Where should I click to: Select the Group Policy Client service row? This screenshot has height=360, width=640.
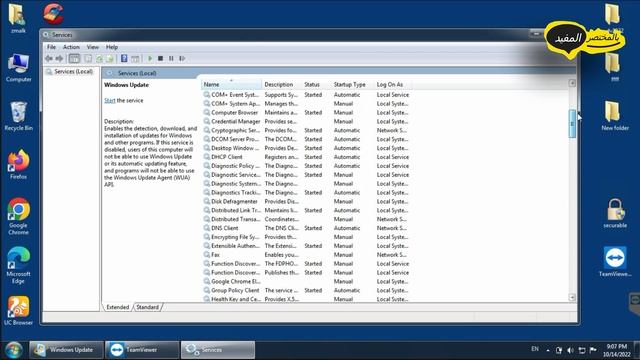coord(306,291)
